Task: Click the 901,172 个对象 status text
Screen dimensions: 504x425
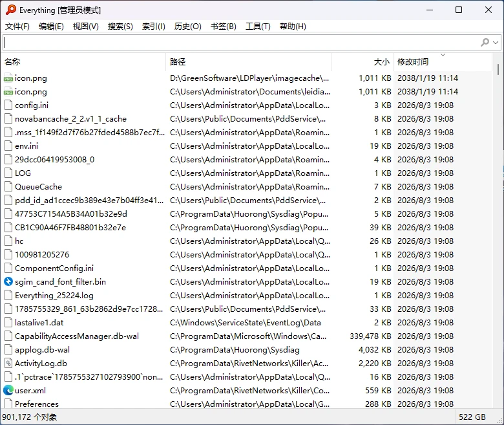Action: point(30,417)
